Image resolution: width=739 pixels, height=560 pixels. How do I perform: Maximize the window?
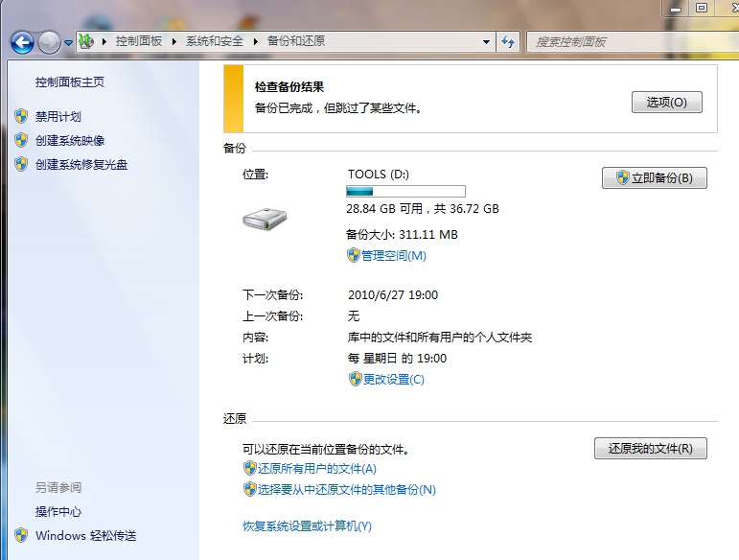click(702, 8)
